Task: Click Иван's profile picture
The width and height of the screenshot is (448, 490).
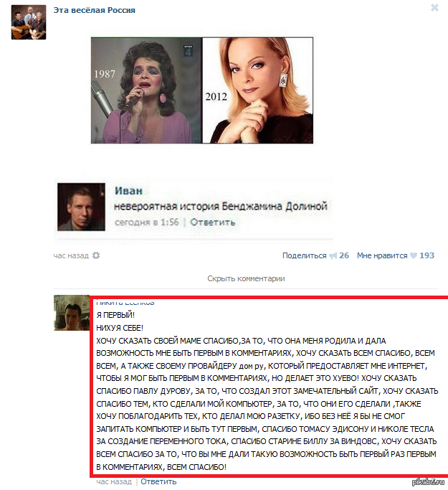Action: 81,207
